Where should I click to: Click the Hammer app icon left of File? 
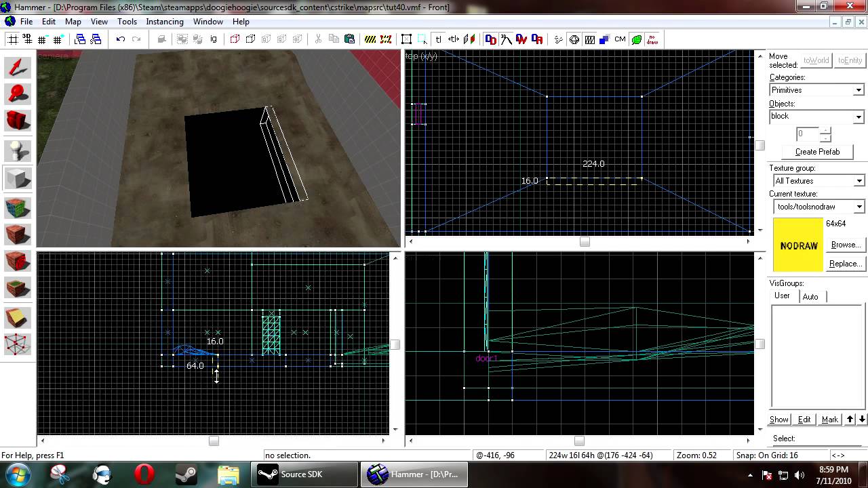[10, 21]
